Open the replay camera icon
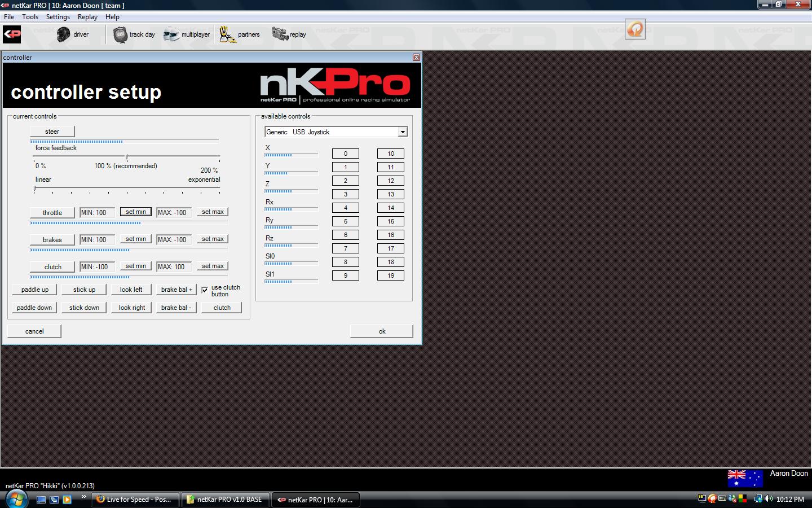Viewport: 812px width, 508px height. pyautogui.click(x=280, y=34)
